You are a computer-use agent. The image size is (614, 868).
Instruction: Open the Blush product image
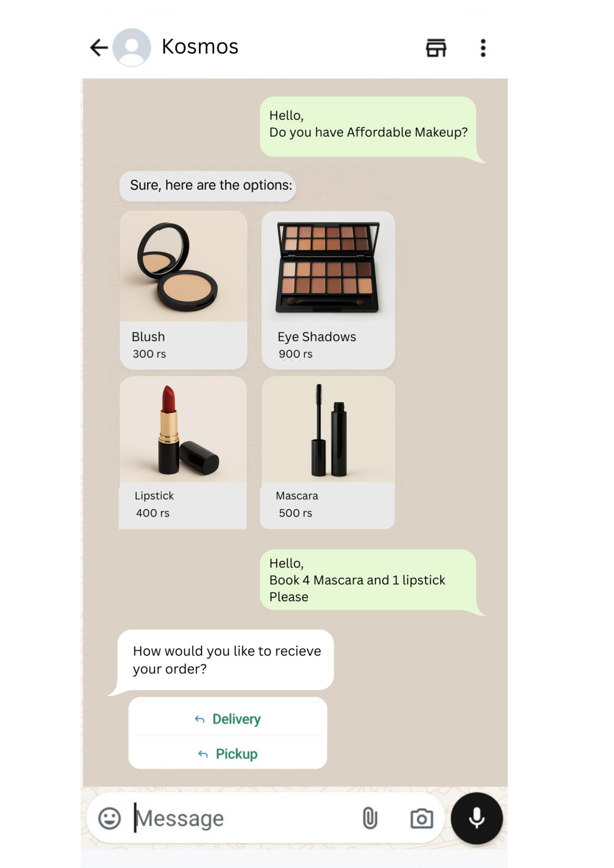tap(184, 266)
